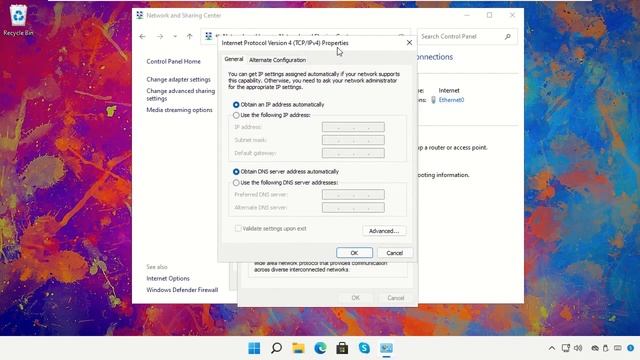640x360 pixels.
Task: Open Microsoft Store from the taskbar
Action: [x=342, y=348]
